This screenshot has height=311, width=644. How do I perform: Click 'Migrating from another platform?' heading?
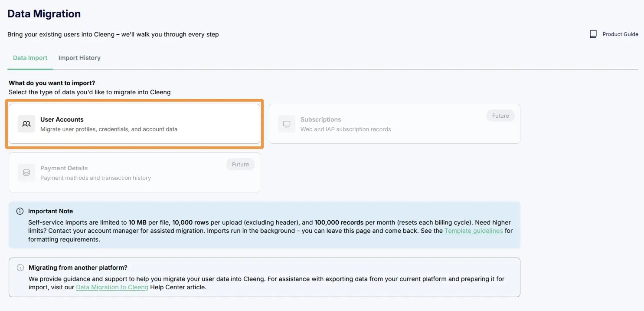[x=78, y=268]
